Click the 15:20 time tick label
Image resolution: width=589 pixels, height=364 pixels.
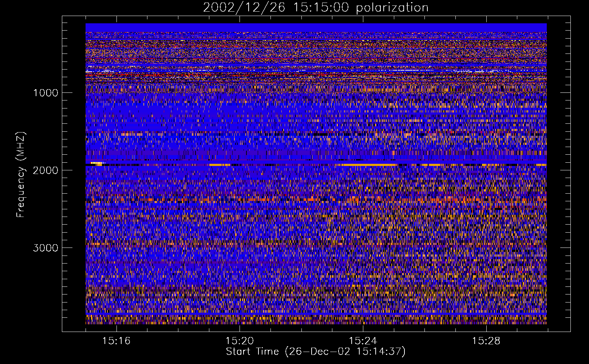click(240, 341)
